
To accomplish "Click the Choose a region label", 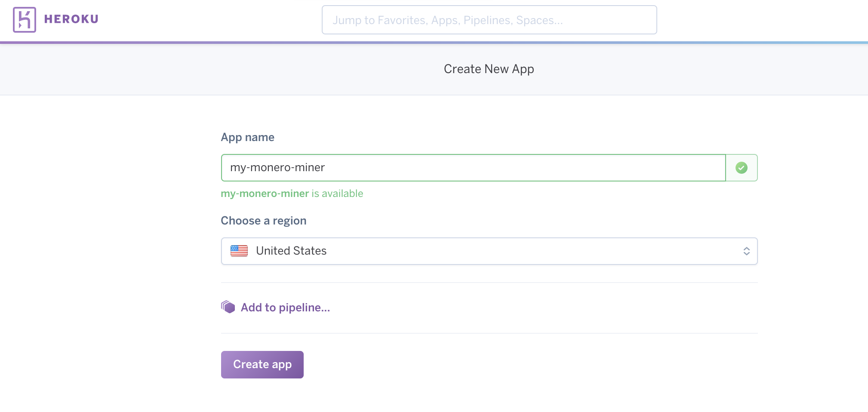I will [264, 221].
